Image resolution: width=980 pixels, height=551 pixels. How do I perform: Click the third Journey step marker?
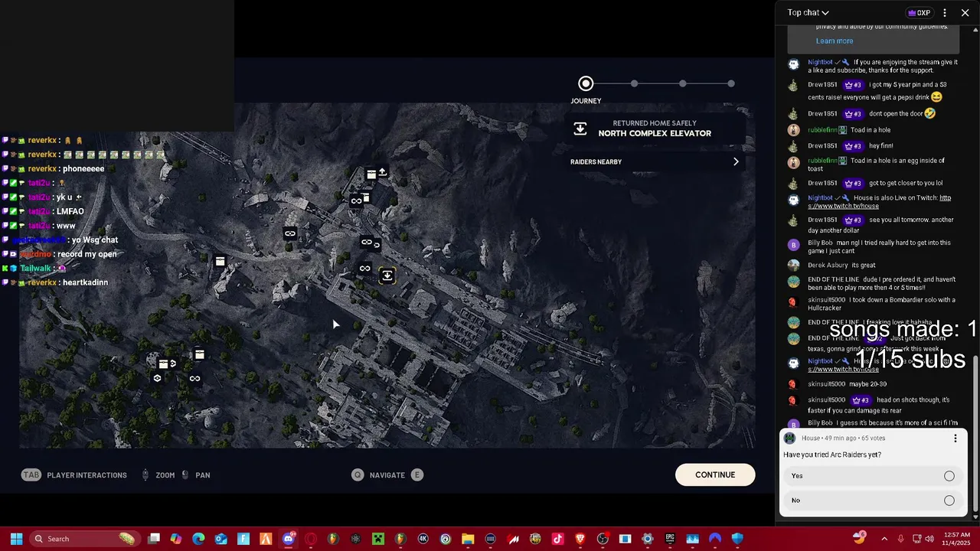[x=682, y=83]
